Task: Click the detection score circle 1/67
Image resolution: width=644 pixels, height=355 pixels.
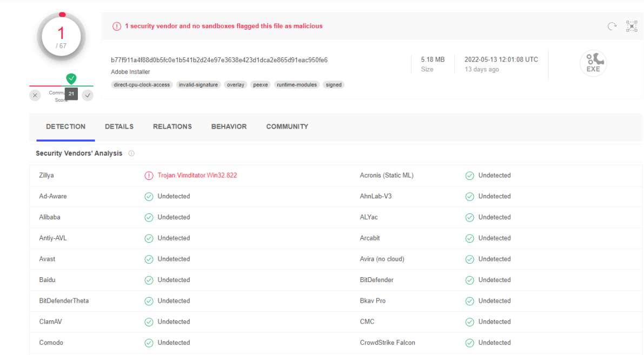Action: click(x=61, y=37)
